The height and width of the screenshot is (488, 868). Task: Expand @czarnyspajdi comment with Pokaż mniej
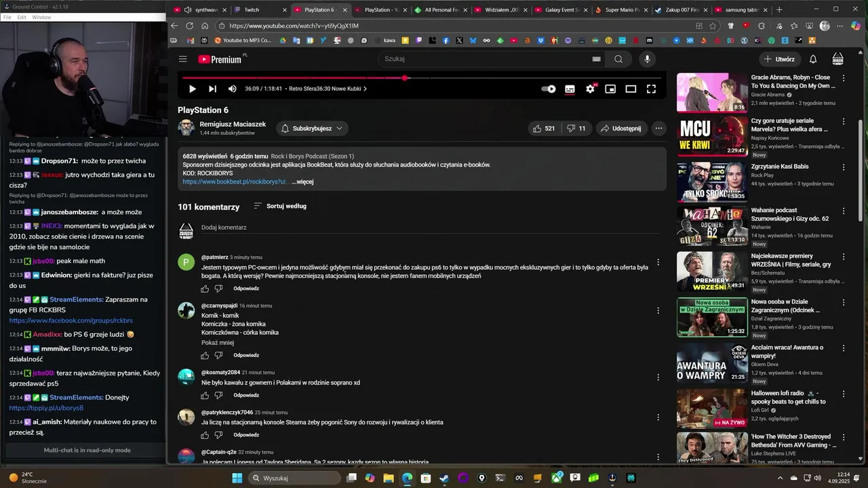click(218, 343)
